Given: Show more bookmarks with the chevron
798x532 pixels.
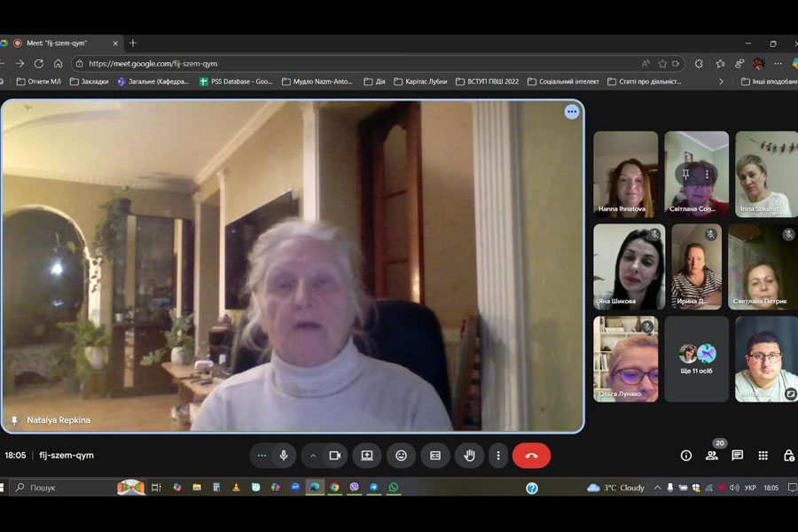Looking at the screenshot, I should point(721,82).
